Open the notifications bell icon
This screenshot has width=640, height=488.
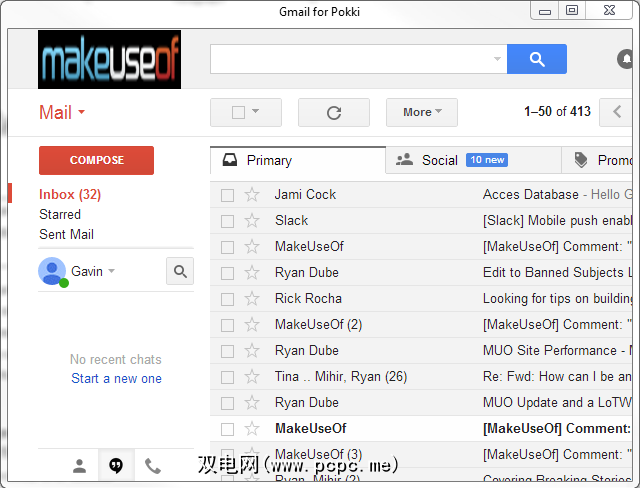coord(625,59)
